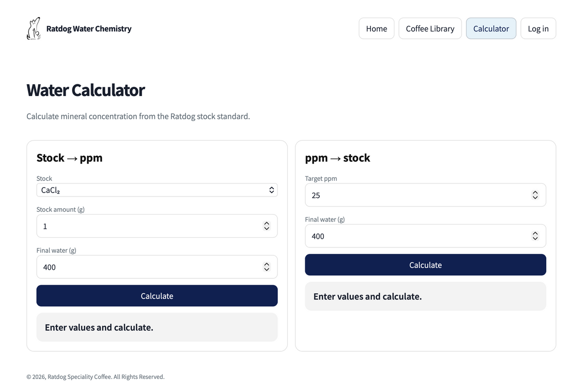
Task: Increase the Stock amount using up arrow
Action: pos(267,223)
